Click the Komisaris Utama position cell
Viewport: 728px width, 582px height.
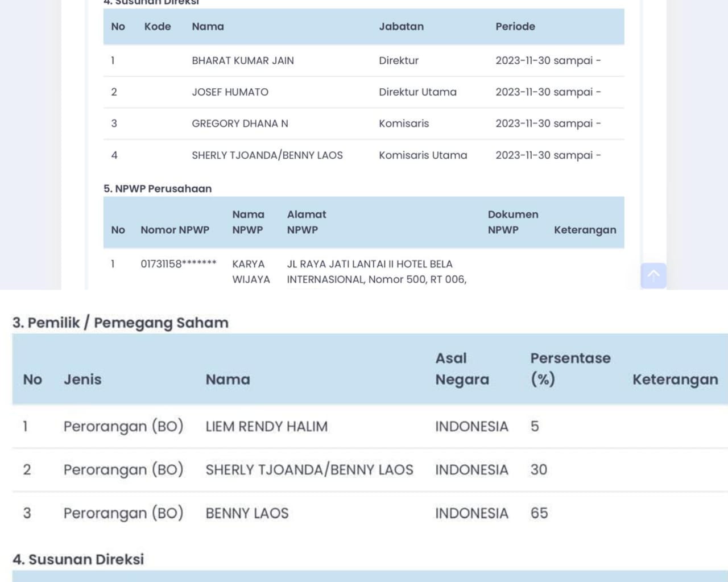423,155
